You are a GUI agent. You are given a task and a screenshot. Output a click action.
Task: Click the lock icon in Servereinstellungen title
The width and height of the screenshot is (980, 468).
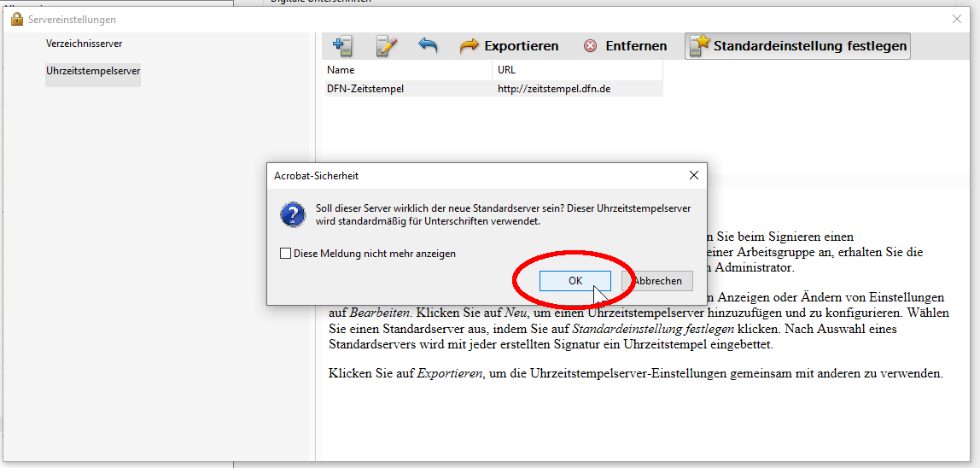click(17, 19)
